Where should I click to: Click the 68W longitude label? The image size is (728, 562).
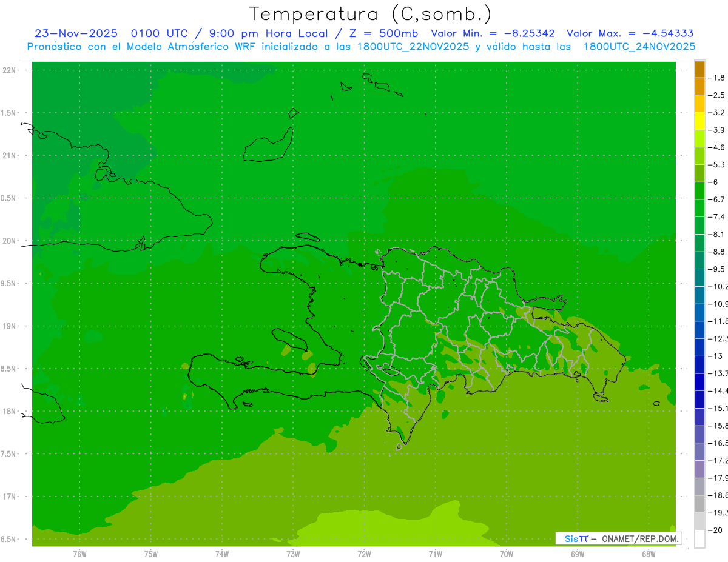click(x=649, y=554)
